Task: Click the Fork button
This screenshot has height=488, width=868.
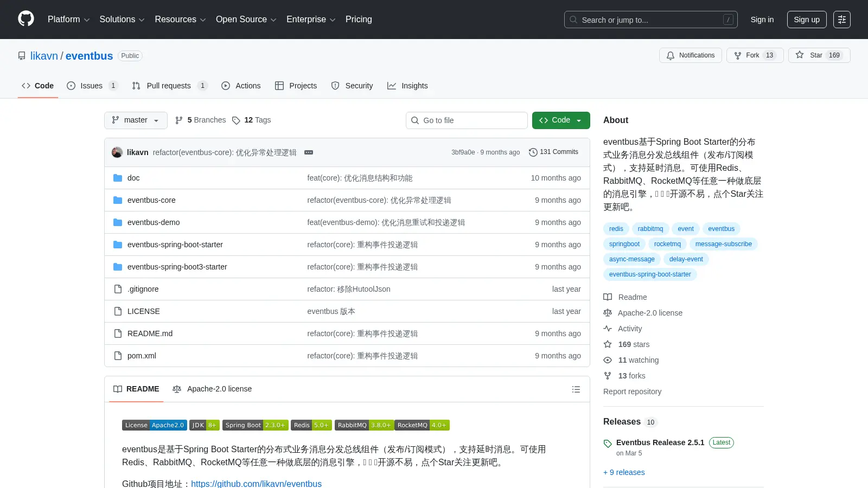Action: 755,55
